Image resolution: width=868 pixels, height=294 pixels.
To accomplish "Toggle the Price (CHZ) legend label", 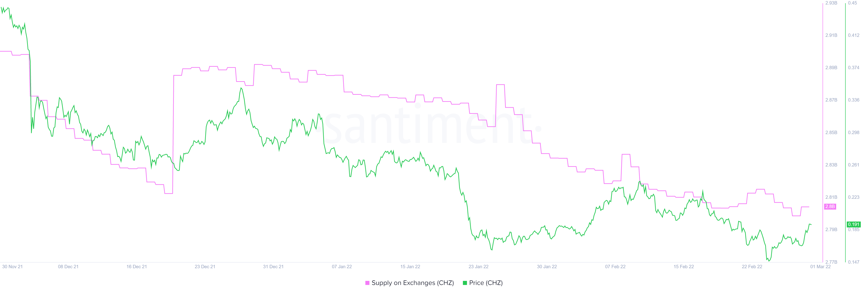I will tap(486, 283).
